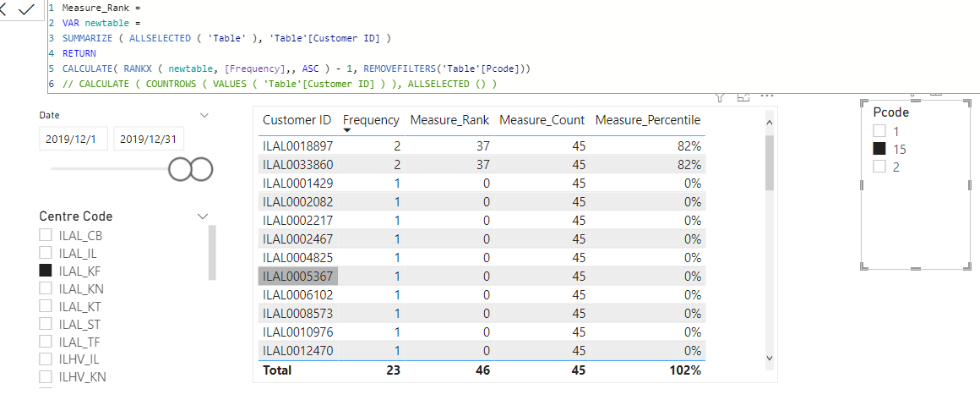Select row ILAL0008573

click(482, 313)
